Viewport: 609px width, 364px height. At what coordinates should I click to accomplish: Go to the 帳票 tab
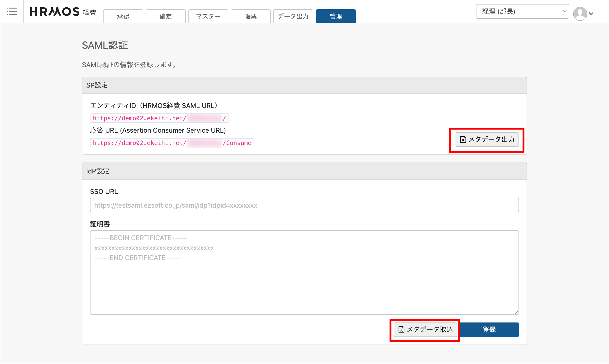pyautogui.click(x=250, y=16)
